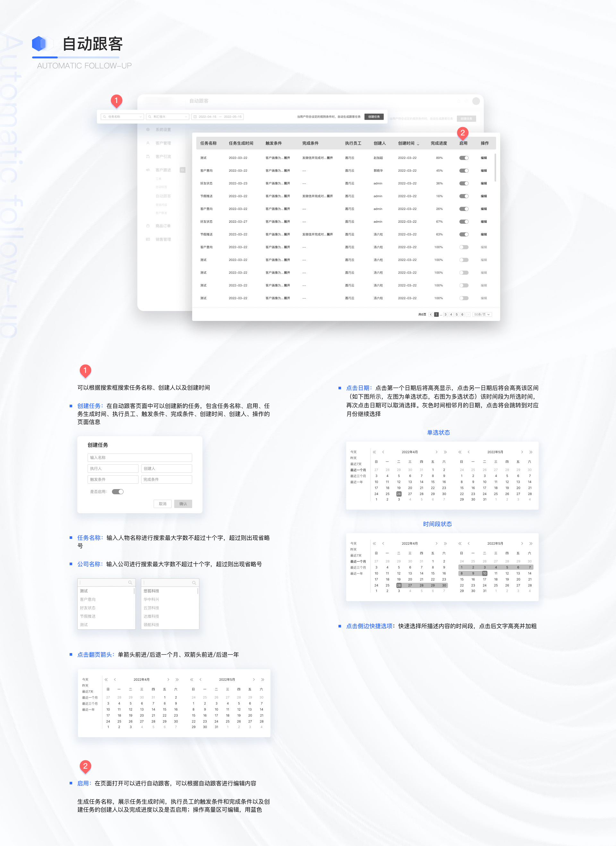Click the icon beside 客户跟进 in sidebar
The width and height of the screenshot is (616, 846).
click(148, 170)
